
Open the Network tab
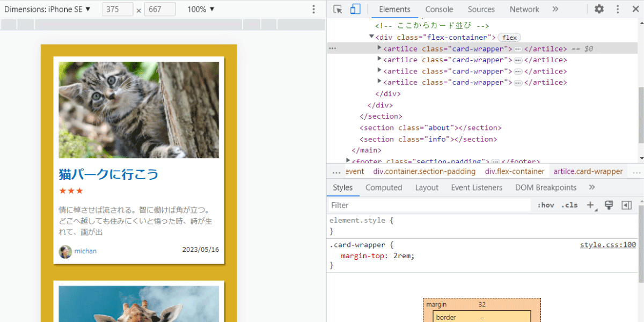coord(524,9)
